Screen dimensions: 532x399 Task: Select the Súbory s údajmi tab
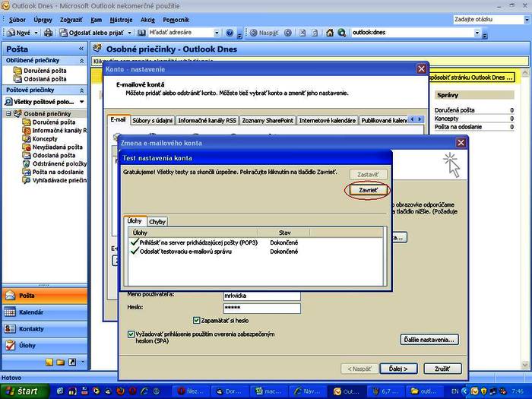[x=152, y=120]
